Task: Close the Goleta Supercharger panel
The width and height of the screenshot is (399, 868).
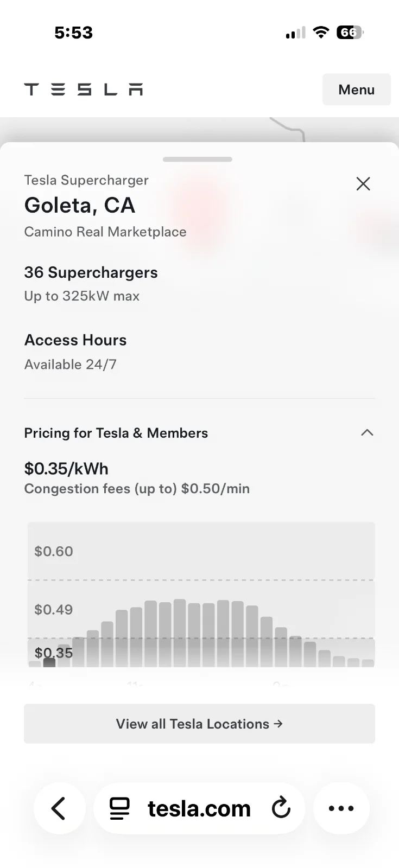Action: [x=363, y=184]
